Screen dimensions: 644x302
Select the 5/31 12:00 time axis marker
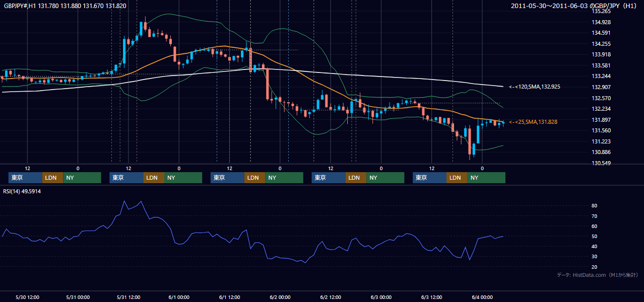(128, 297)
